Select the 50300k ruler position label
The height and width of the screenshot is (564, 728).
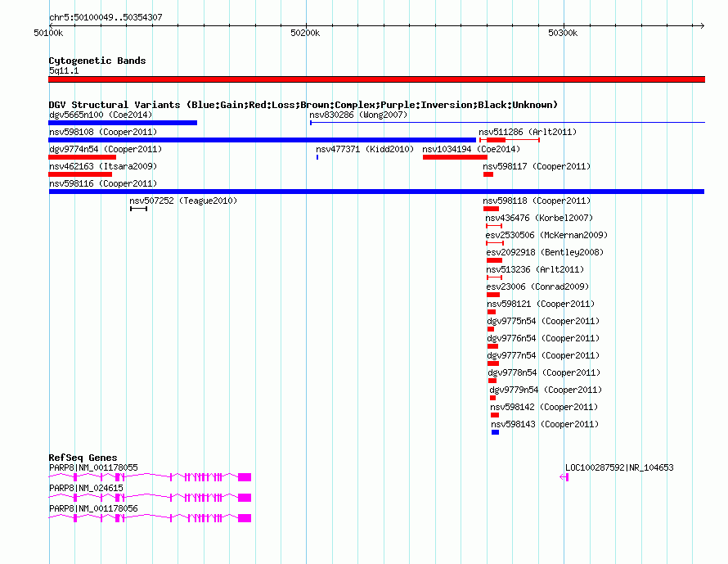click(563, 33)
